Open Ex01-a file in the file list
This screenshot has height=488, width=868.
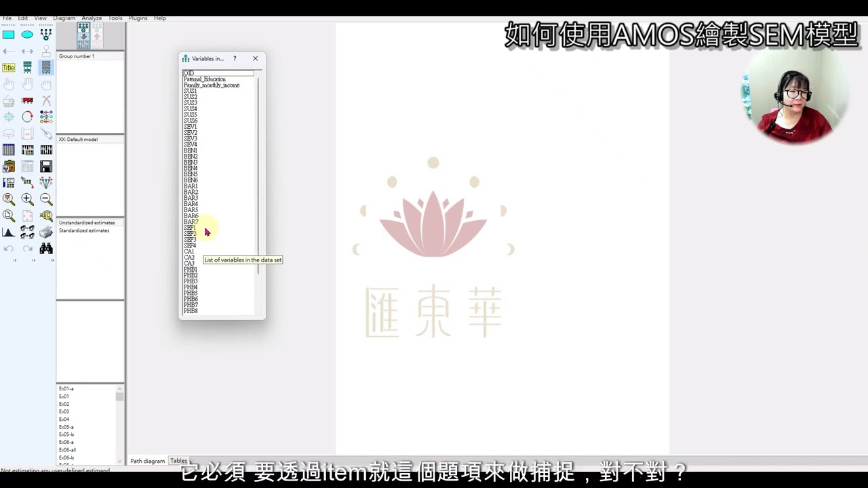(x=66, y=389)
